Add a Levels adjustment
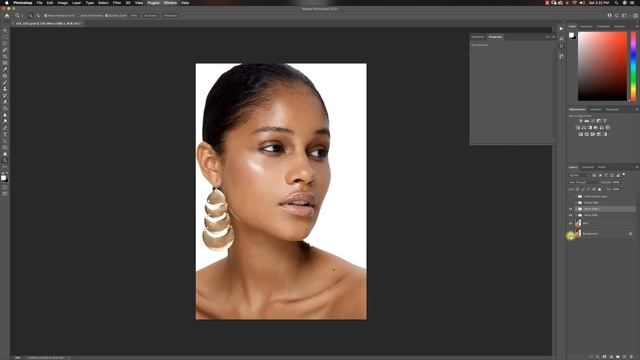The height and width of the screenshot is (360, 640). 587,121
